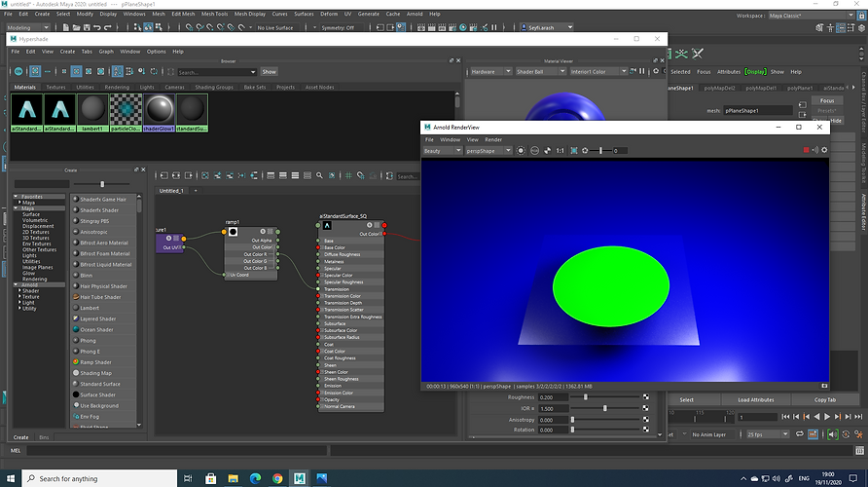This screenshot has height=487, width=868.
Task: Click the red stop render button
Action: click(806, 150)
